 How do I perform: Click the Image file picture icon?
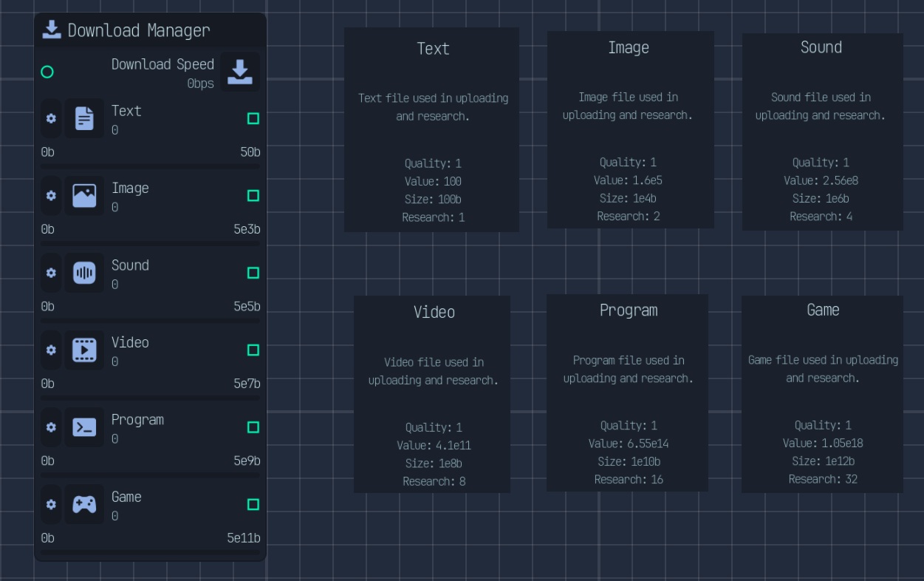84,196
